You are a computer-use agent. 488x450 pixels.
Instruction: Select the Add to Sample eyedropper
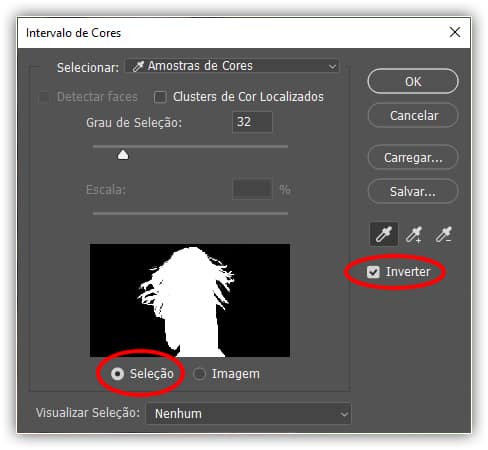(414, 234)
